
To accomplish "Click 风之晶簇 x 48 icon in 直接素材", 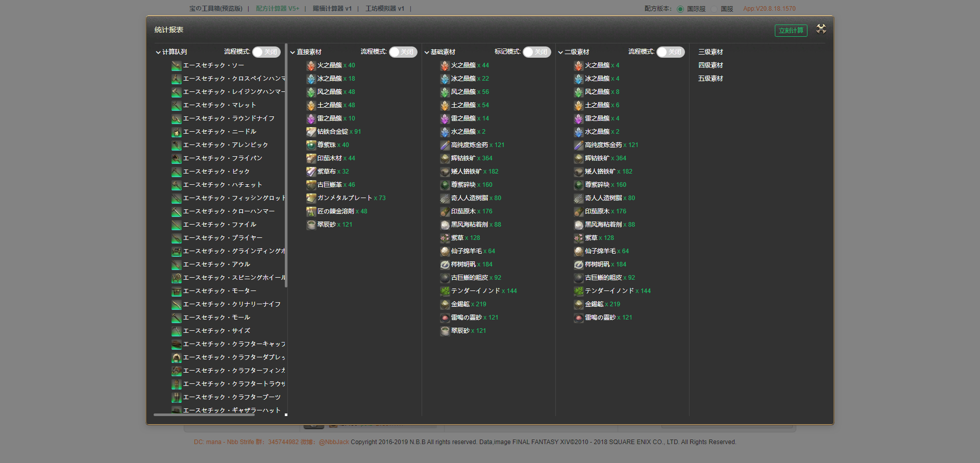I will pos(311,92).
